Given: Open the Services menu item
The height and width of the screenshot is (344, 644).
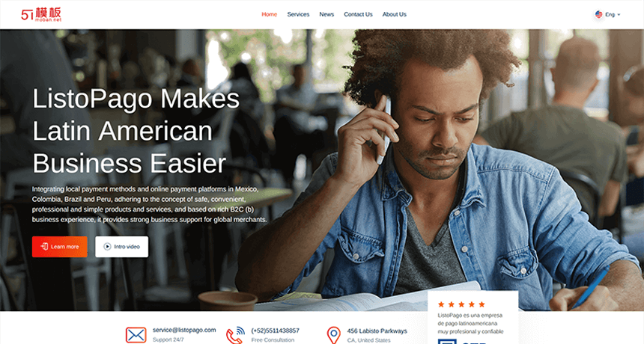Looking at the screenshot, I should click(x=298, y=14).
